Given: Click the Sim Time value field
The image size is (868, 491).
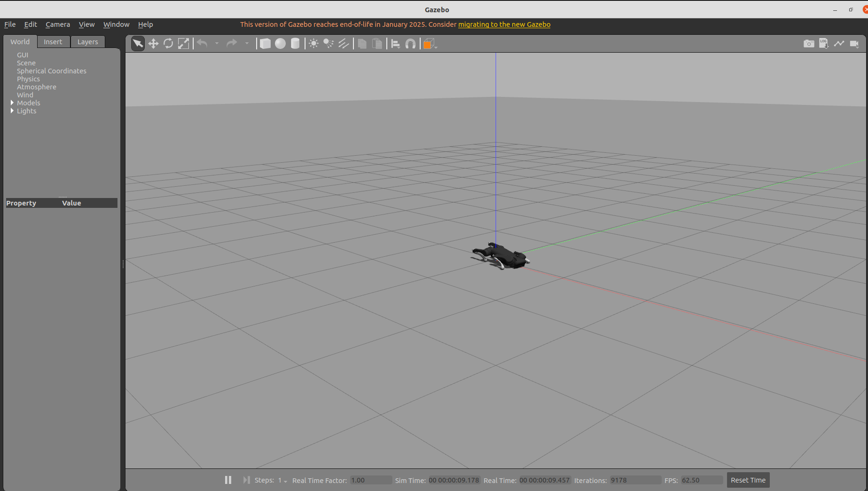Looking at the screenshot, I should coord(454,480).
